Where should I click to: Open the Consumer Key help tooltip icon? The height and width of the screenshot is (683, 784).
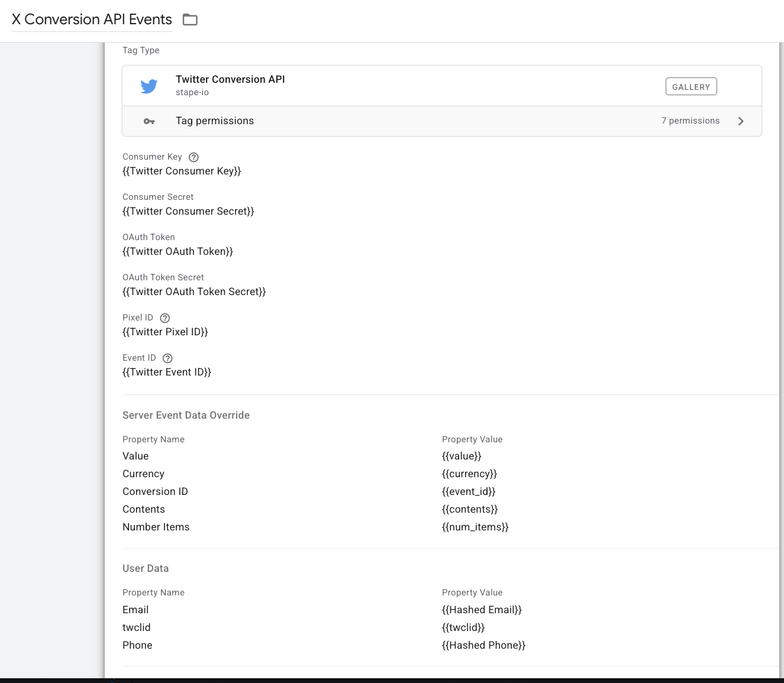point(193,157)
